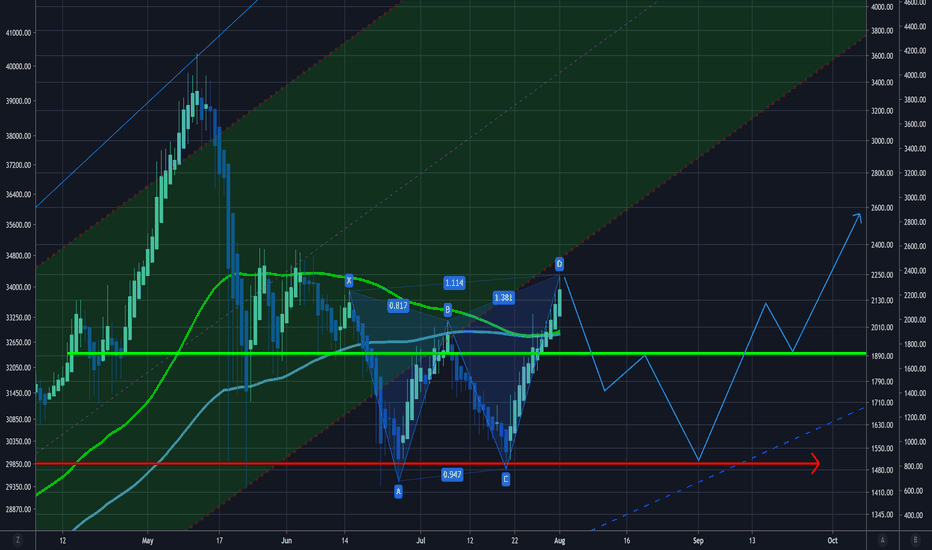This screenshot has width=932, height=550.
Task: Click the 1710.00 label on the inner right axis
Action: point(882,403)
